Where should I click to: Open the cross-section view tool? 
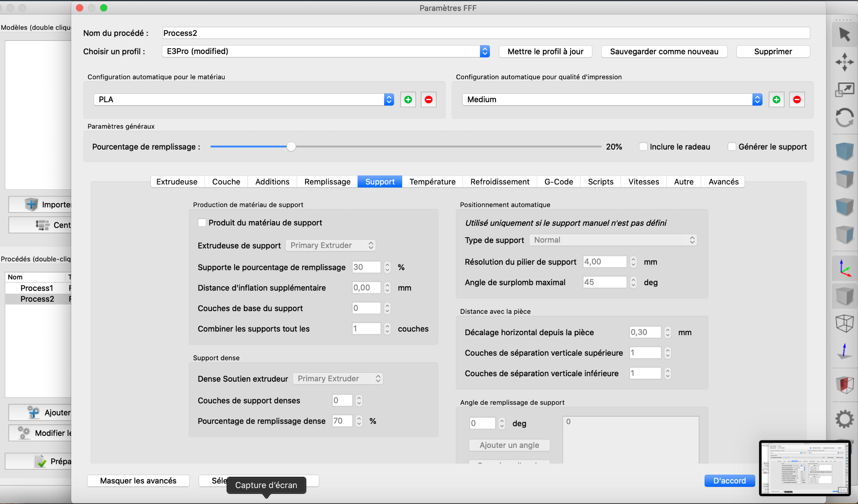pyautogui.click(x=844, y=385)
